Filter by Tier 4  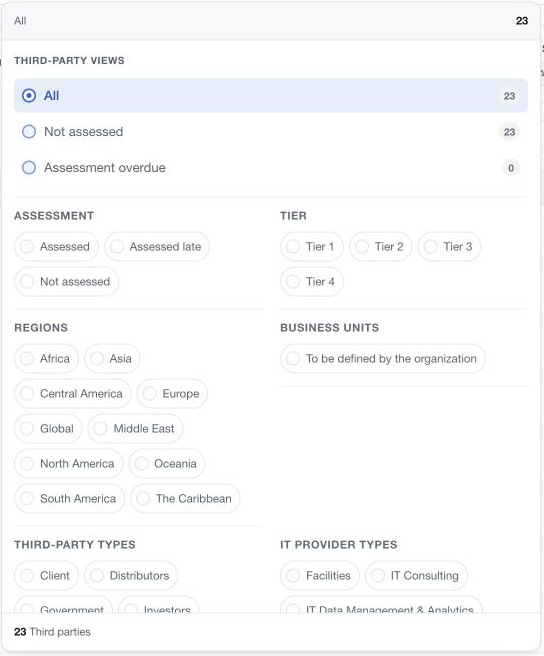tap(312, 282)
